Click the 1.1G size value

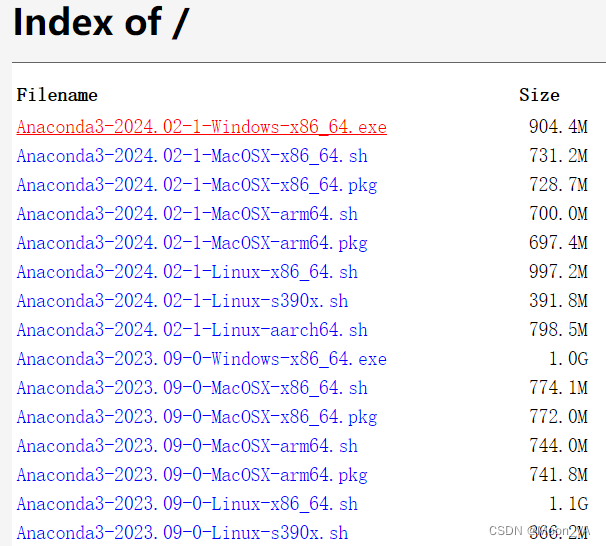[x=569, y=503]
